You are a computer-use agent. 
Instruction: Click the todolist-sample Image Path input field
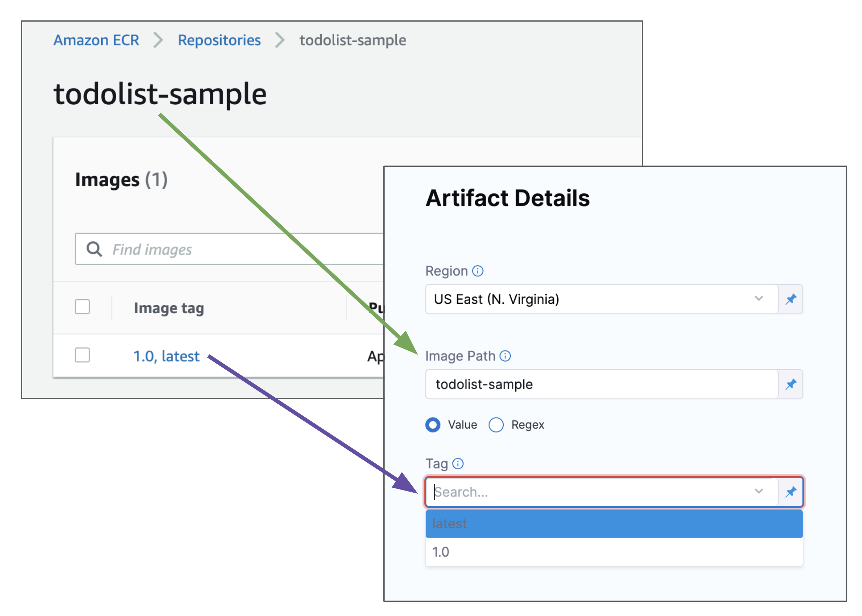tap(601, 384)
